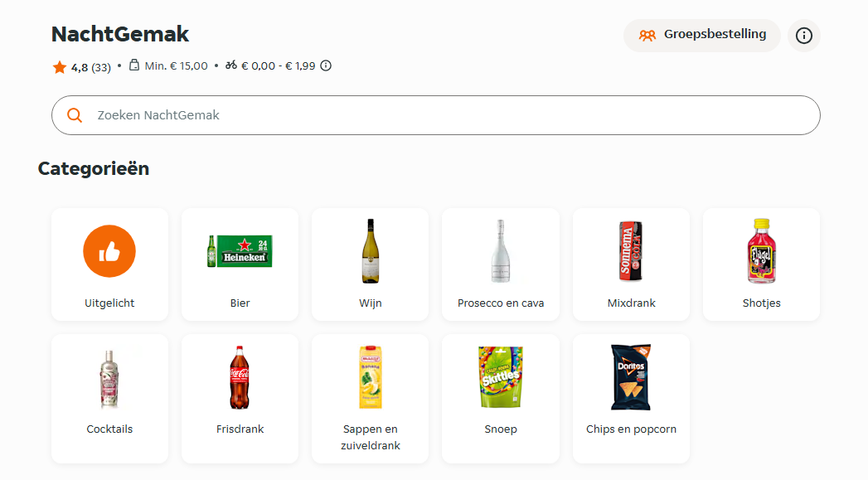This screenshot has width=868, height=480.
Task: Open the Shotjes category
Action: click(761, 264)
